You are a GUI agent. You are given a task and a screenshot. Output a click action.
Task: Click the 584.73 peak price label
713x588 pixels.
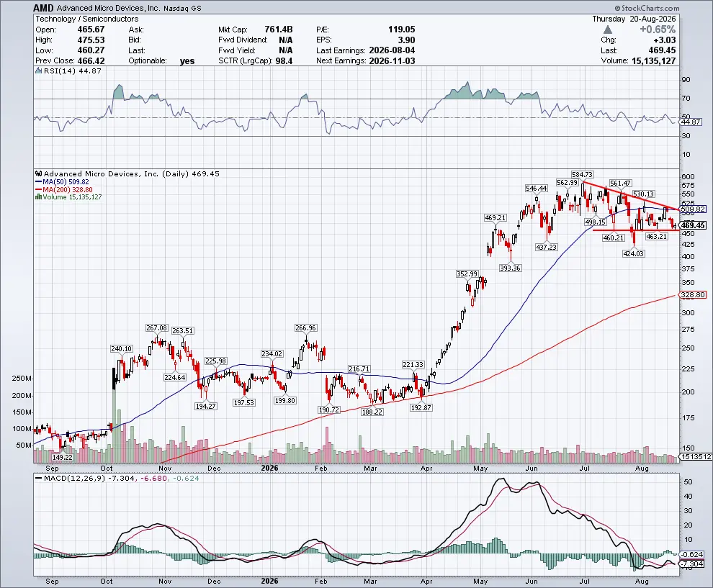pos(582,174)
